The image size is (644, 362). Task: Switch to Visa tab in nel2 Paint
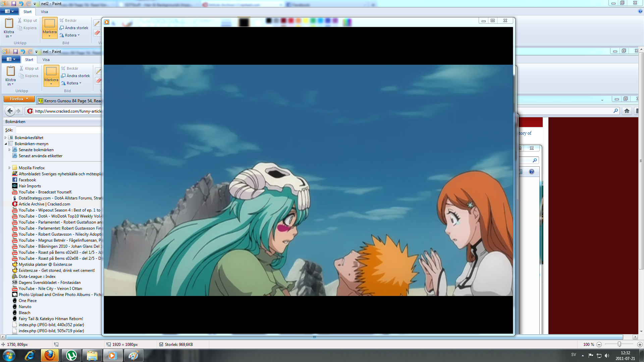[44, 12]
